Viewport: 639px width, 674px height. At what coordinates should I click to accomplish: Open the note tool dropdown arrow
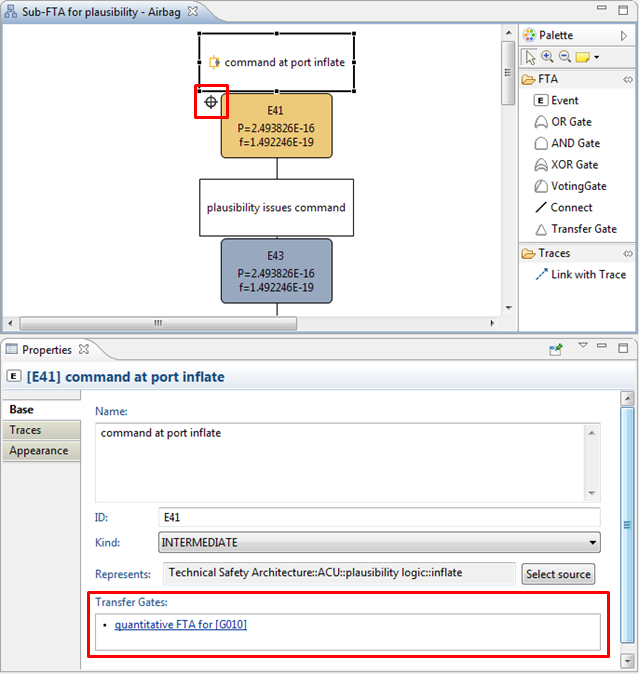coord(596,57)
